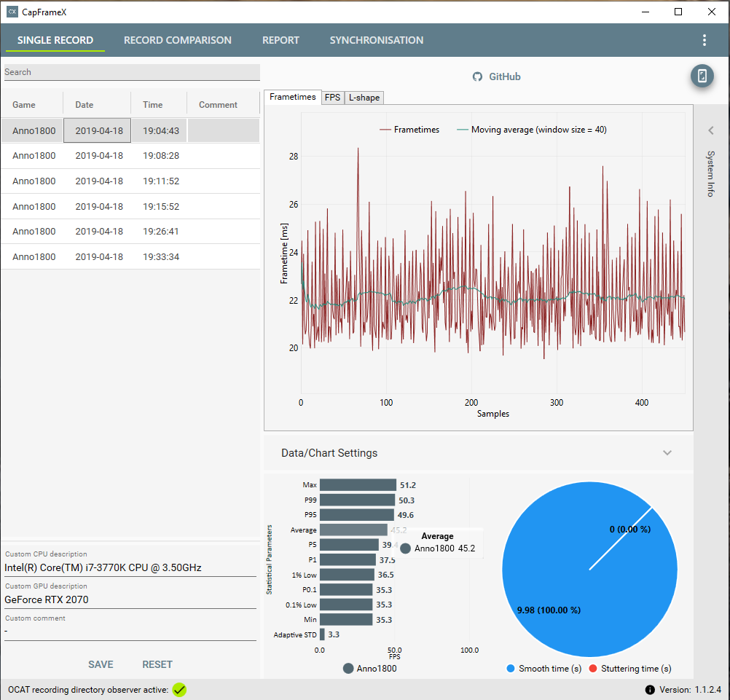Screen dimensions: 730x700
Task: Toggle Stuttering time series in pie legend
Action: tap(592, 669)
